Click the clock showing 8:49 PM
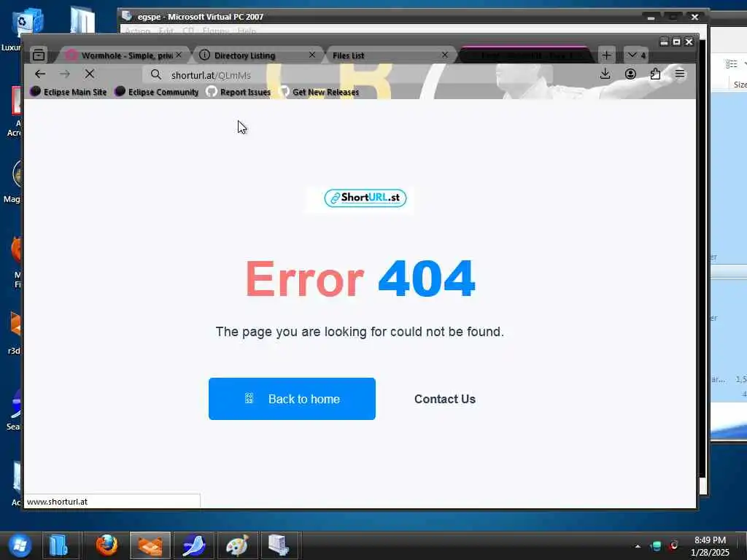 (x=710, y=540)
